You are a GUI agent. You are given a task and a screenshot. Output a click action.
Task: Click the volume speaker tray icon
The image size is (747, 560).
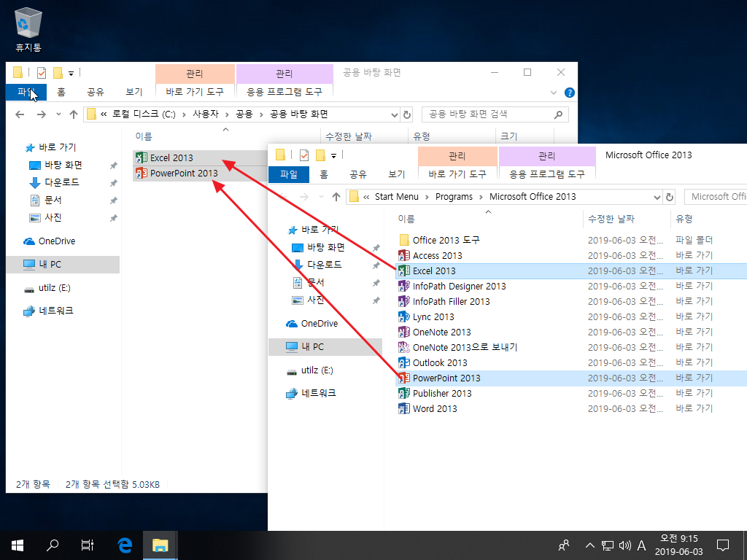click(x=624, y=545)
